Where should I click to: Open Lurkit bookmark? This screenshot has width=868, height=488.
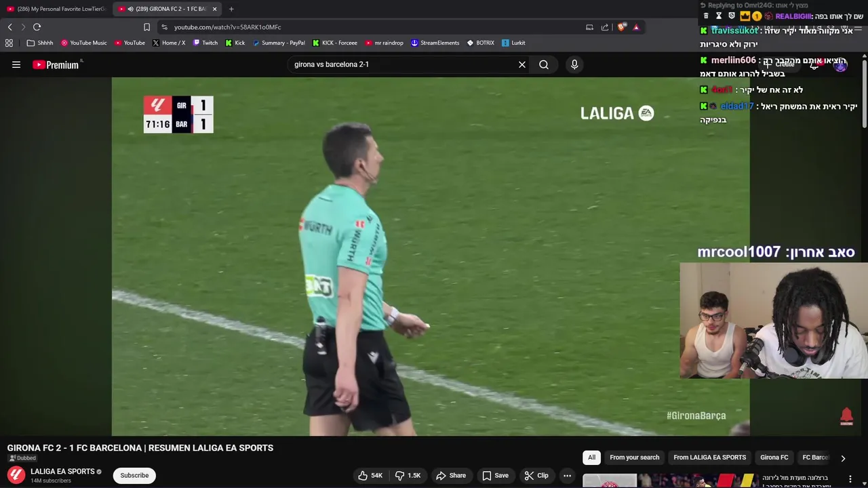[513, 43]
